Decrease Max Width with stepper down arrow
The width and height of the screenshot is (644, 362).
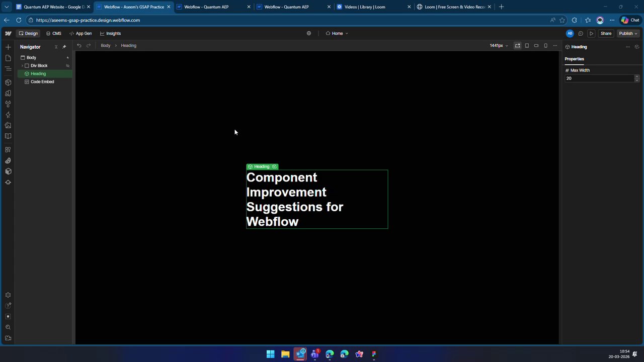tap(636, 80)
